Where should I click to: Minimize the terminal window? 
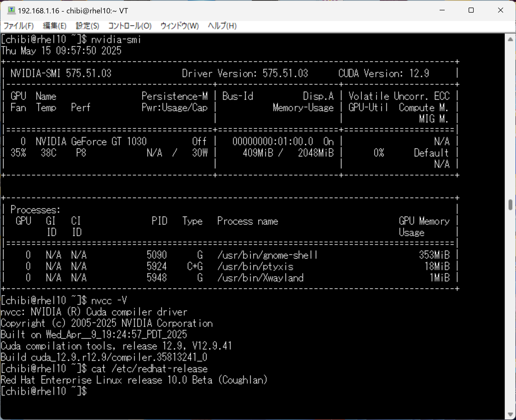point(442,10)
